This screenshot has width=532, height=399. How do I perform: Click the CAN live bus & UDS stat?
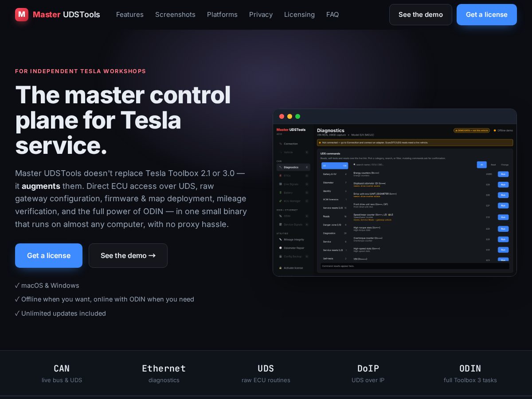tap(62, 373)
